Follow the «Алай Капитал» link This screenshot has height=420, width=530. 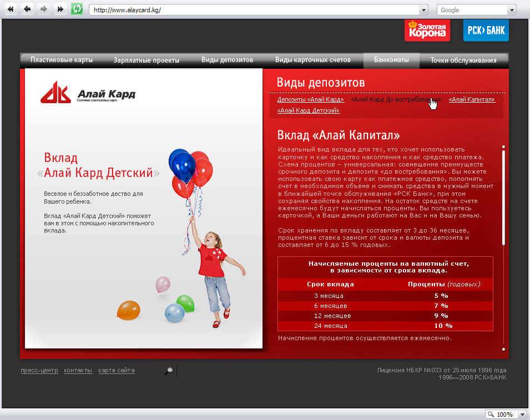(472, 99)
